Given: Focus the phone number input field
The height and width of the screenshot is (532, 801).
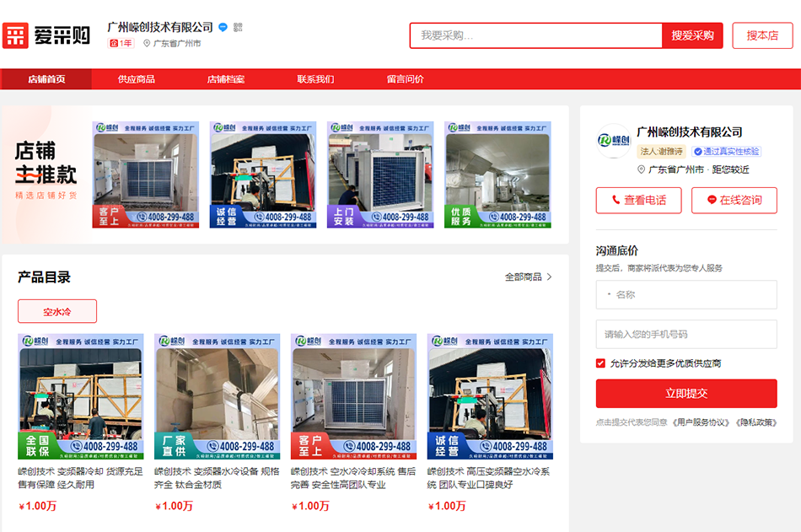Looking at the screenshot, I should coord(686,334).
